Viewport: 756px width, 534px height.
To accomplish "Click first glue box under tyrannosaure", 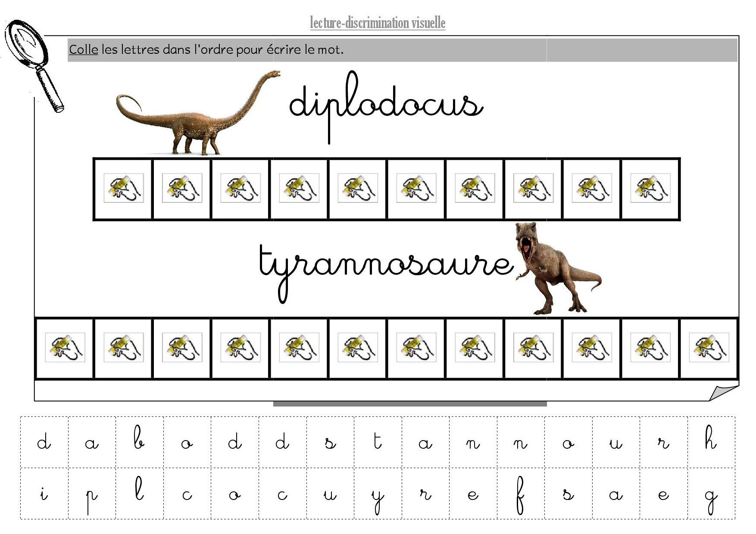I will pyautogui.click(x=65, y=348).
